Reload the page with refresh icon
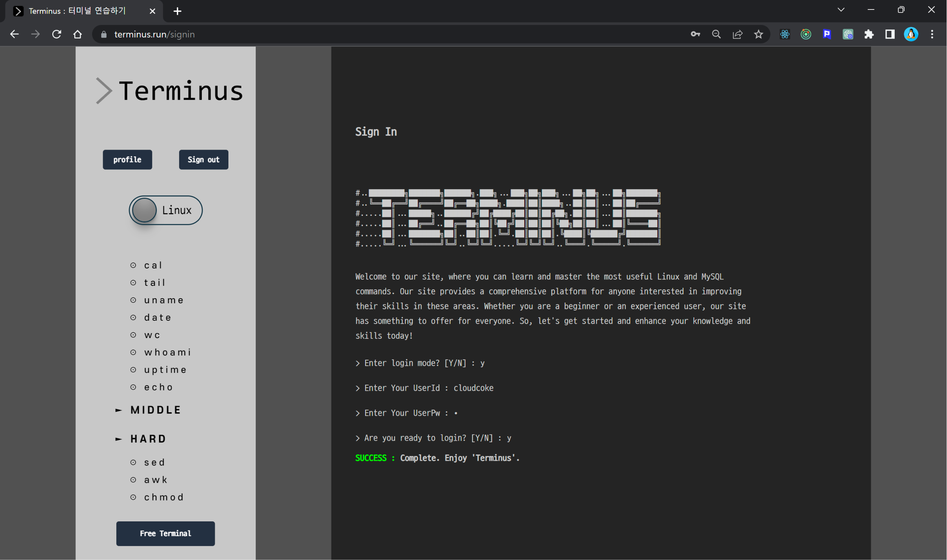Image resolution: width=947 pixels, height=560 pixels. click(x=57, y=34)
